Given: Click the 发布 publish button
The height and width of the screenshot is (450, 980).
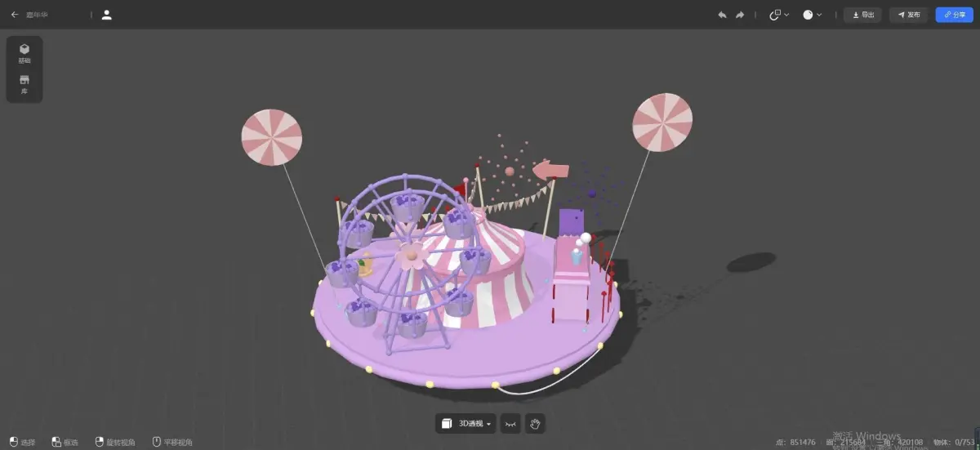Looking at the screenshot, I should pyautogui.click(x=909, y=15).
